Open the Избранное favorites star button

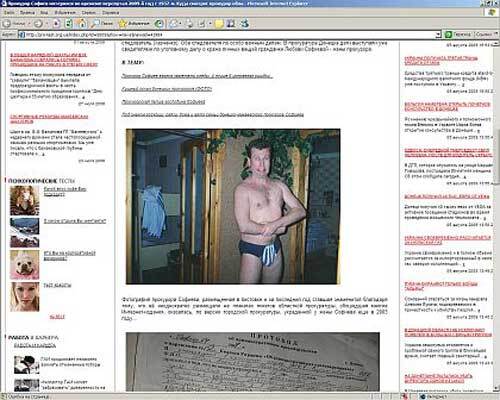[x=134, y=24]
